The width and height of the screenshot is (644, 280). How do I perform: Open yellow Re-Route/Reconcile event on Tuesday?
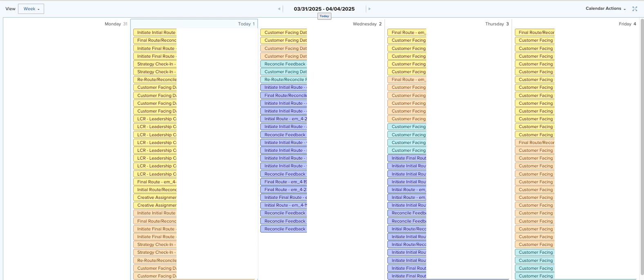pos(155,79)
